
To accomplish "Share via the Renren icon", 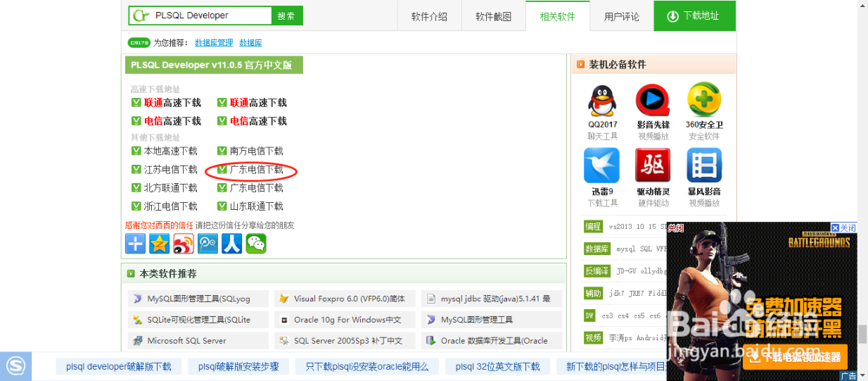I will (232, 244).
